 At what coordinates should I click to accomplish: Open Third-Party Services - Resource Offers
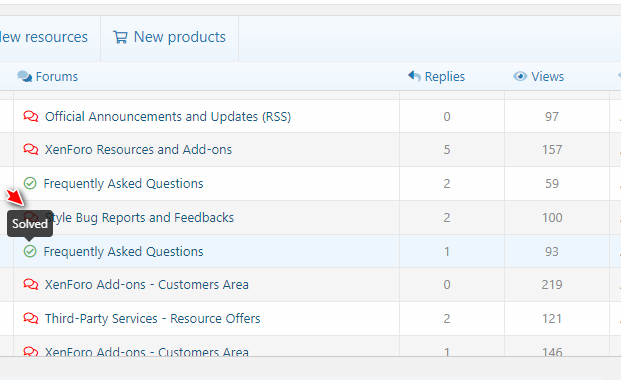152,319
